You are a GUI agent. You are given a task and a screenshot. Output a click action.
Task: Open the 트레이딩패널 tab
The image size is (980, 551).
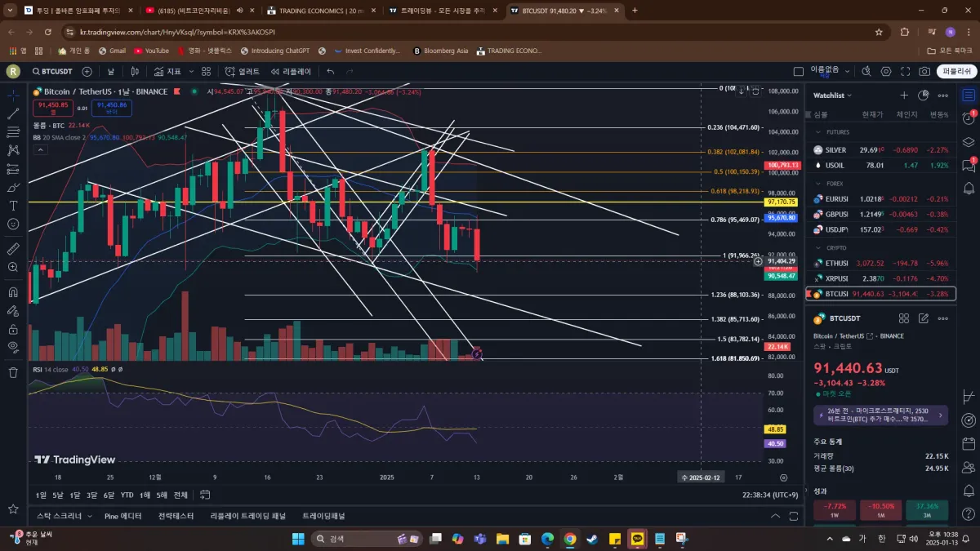point(323,516)
